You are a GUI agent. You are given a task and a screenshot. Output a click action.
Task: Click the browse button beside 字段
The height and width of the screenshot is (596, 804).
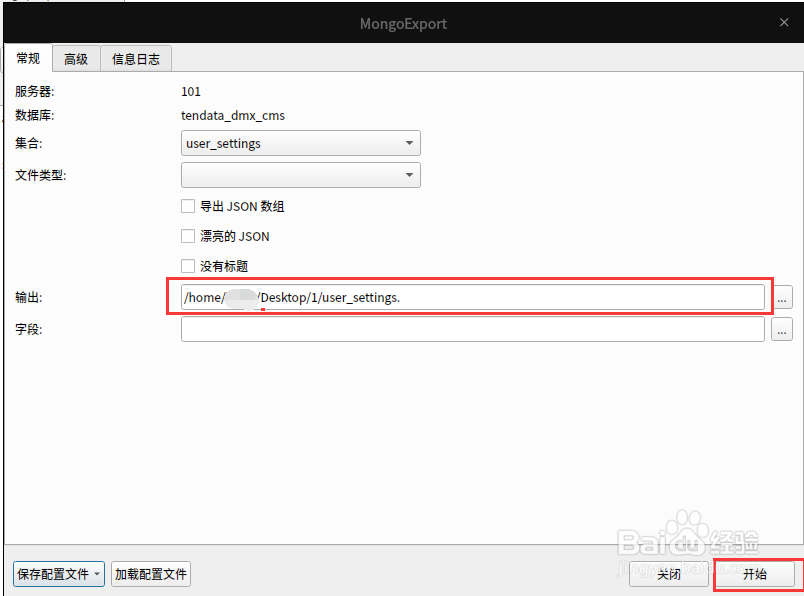click(x=782, y=329)
